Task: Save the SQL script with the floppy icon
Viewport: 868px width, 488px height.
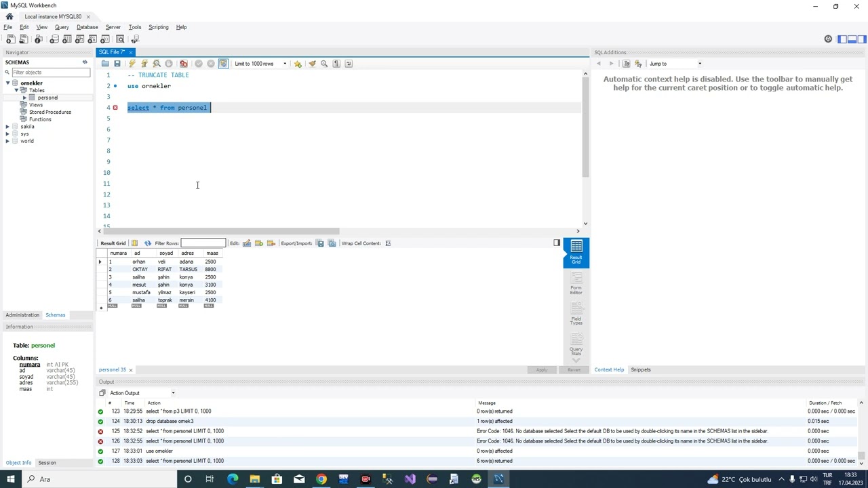Action: click(117, 64)
